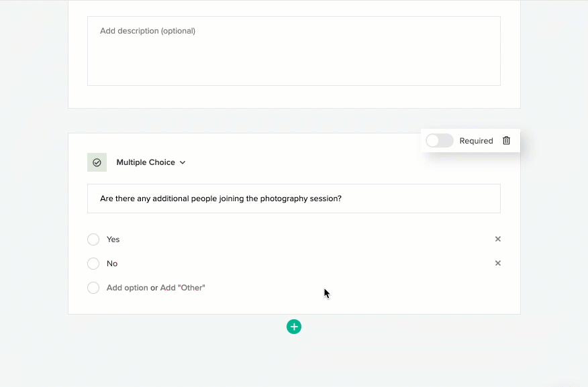This screenshot has height=387, width=588.
Task: Select the "Yes" radio button
Action: coord(93,239)
